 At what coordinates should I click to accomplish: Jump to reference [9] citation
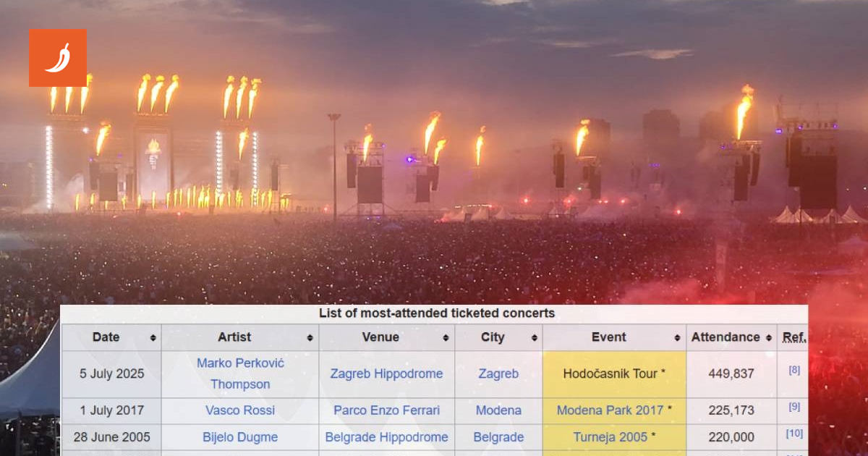click(794, 407)
